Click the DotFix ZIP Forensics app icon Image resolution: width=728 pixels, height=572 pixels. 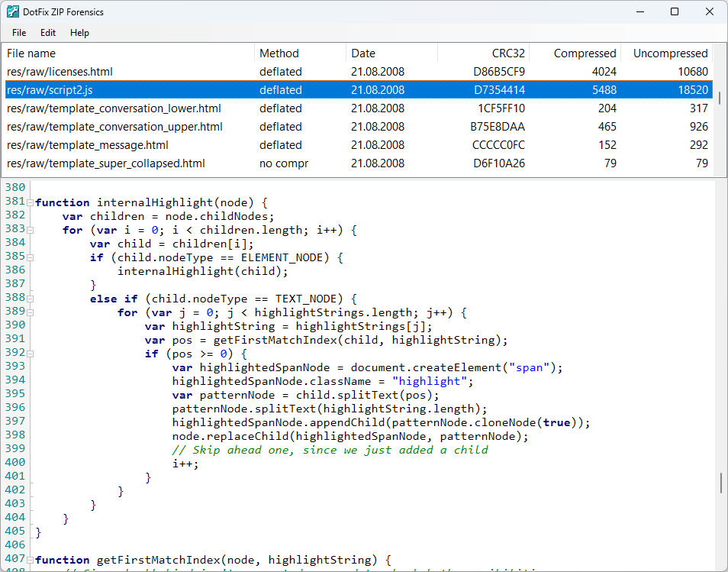12,11
